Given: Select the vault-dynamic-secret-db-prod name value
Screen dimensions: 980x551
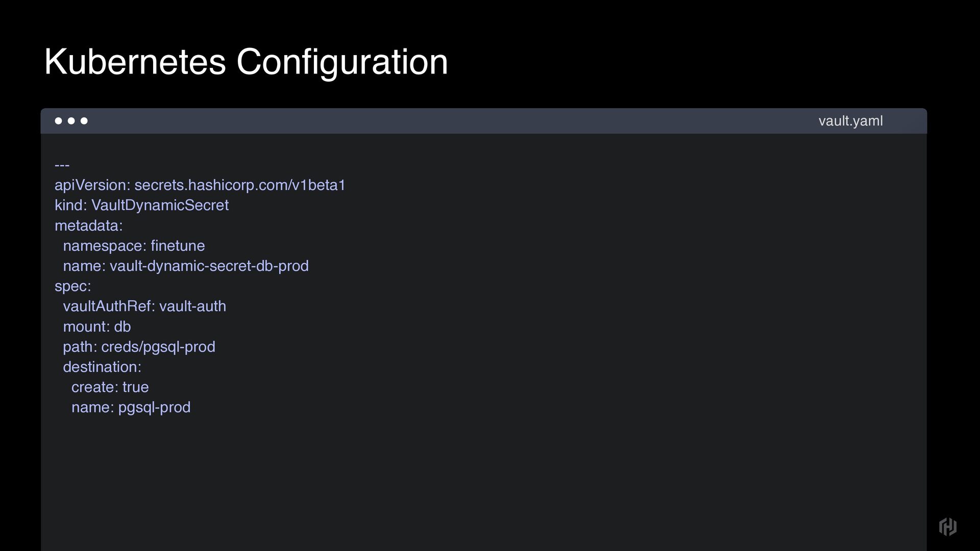Looking at the screenshot, I should pyautogui.click(x=209, y=266).
